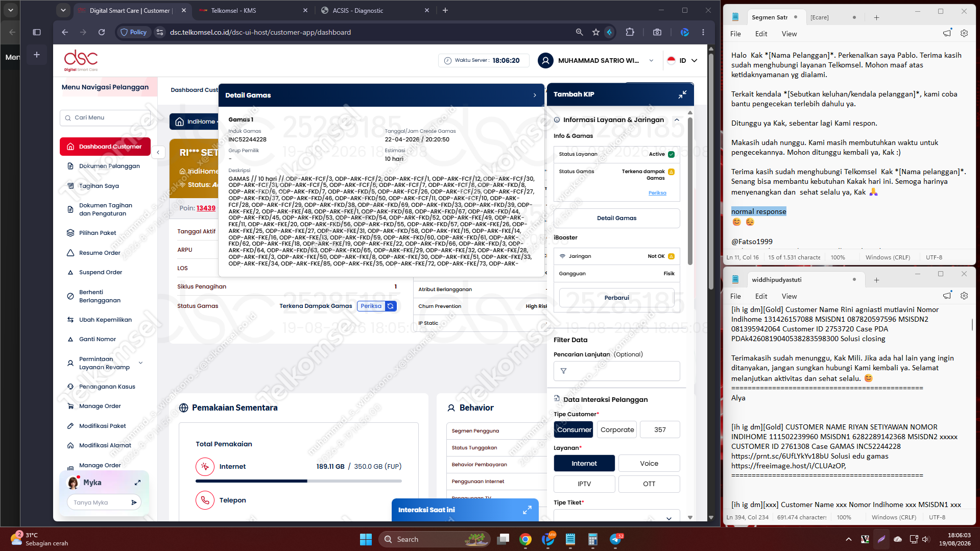This screenshot has width=980, height=551.
Task: Collapse the Tambah KIP panel
Action: 682,94
